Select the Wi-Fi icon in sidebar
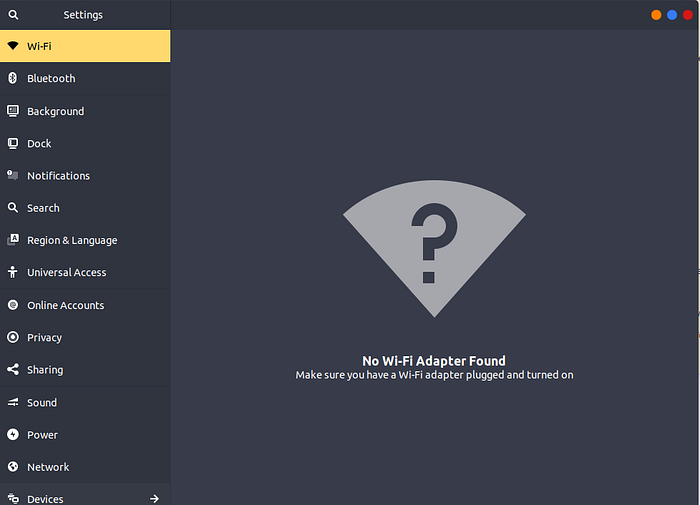Viewport: 700px width, 505px height. (x=13, y=46)
